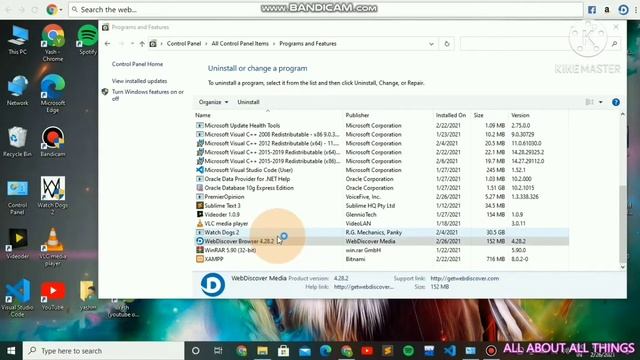Open VLC media player desktop shortcut

tap(53, 247)
